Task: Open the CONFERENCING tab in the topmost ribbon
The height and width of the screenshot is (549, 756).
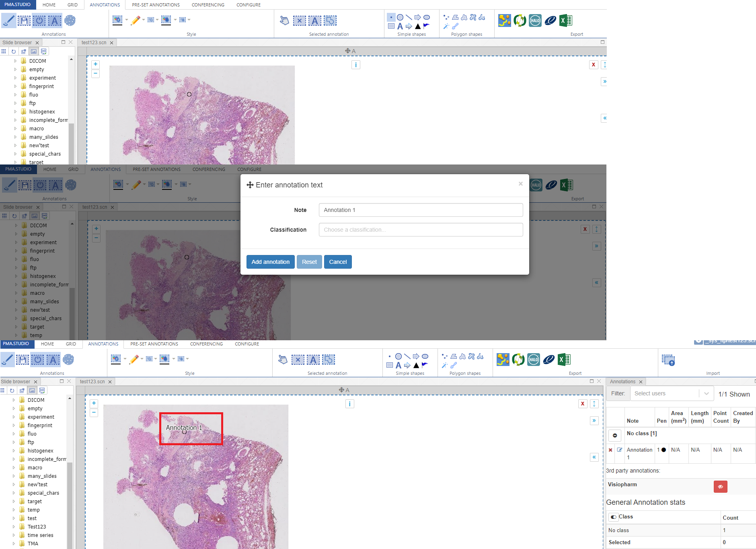Action: click(x=208, y=5)
